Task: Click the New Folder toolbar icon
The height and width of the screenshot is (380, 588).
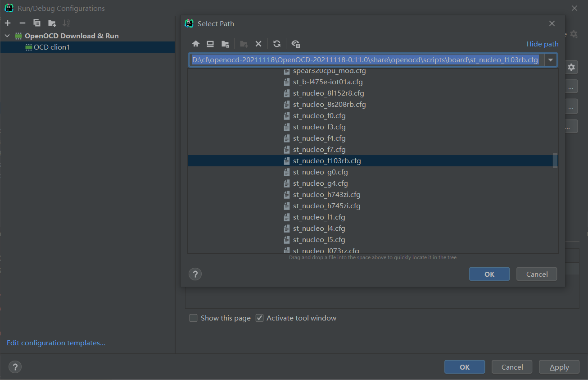Action: point(244,44)
